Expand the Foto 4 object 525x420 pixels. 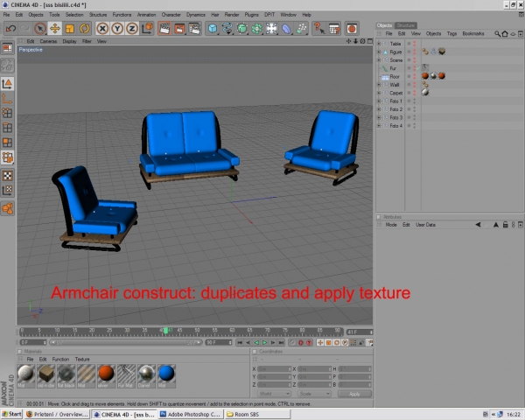click(379, 126)
